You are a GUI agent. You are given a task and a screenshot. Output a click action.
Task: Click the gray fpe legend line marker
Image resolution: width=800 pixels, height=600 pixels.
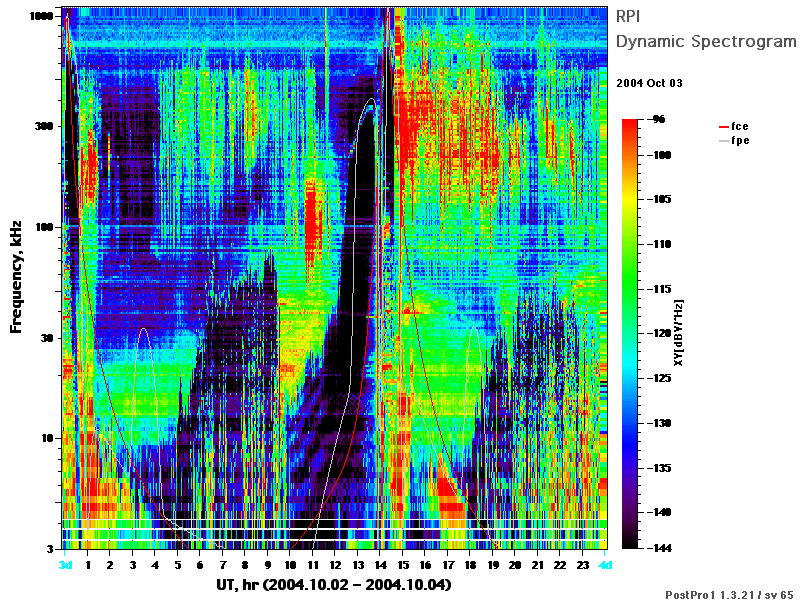tap(723, 141)
